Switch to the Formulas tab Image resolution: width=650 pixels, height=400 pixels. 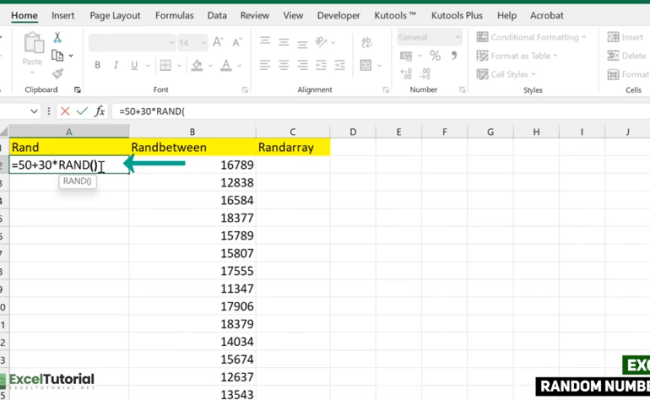click(174, 15)
